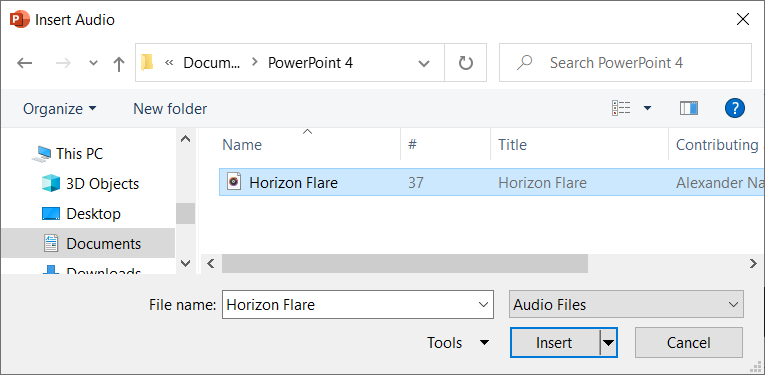Screen dimensions: 765x375
Task: Click the Insert button
Action: [554, 343]
